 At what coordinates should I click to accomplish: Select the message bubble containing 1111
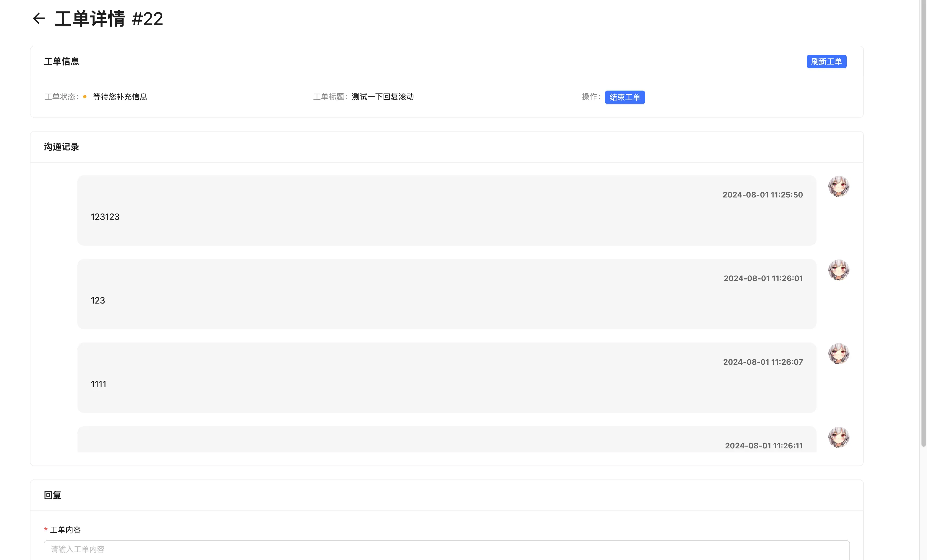pos(446,377)
